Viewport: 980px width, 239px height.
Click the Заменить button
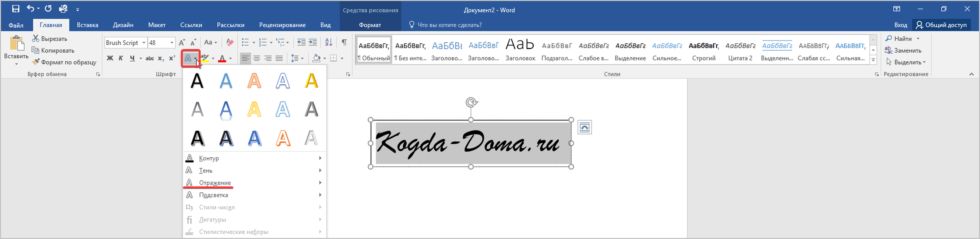click(907, 50)
